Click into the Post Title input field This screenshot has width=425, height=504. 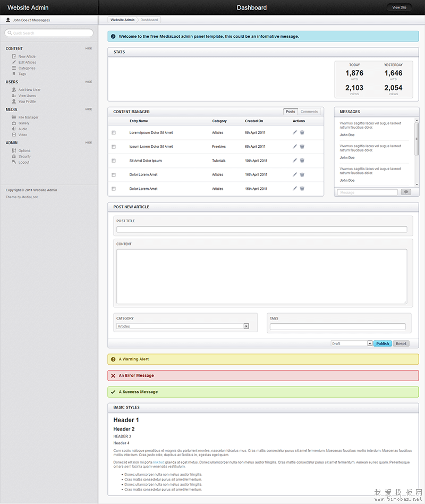tap(261, 230)
